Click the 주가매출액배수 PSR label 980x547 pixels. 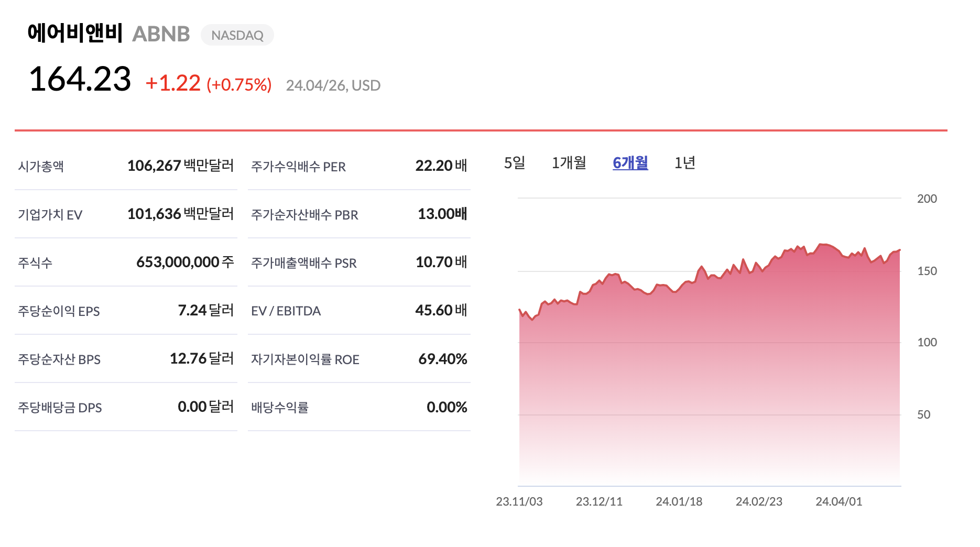304,263
